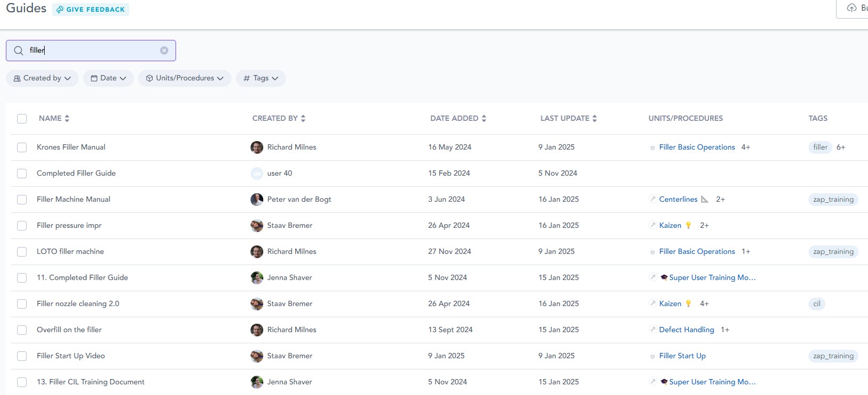Open the Defect Handling procedure link
The height and width of the screenshot is (395, 868).
(x=686, y=330)
